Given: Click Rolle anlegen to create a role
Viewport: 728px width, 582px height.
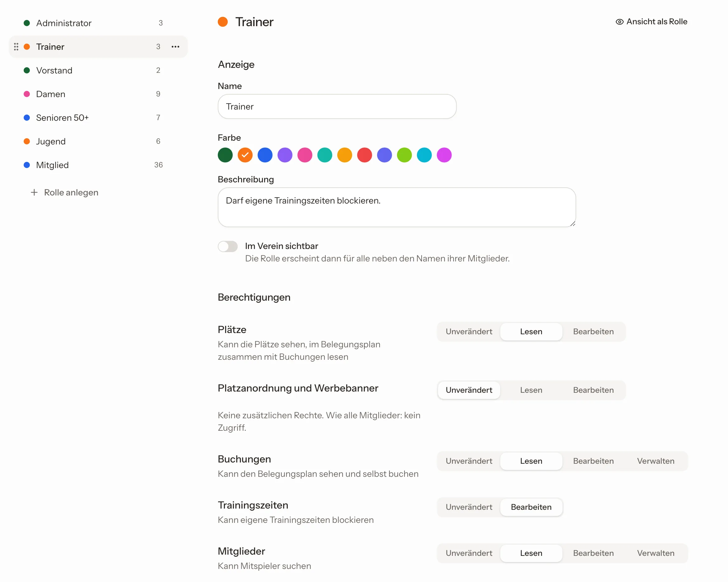Looking at the screenshot, I should pyautogui.click(x=64, y=192).
